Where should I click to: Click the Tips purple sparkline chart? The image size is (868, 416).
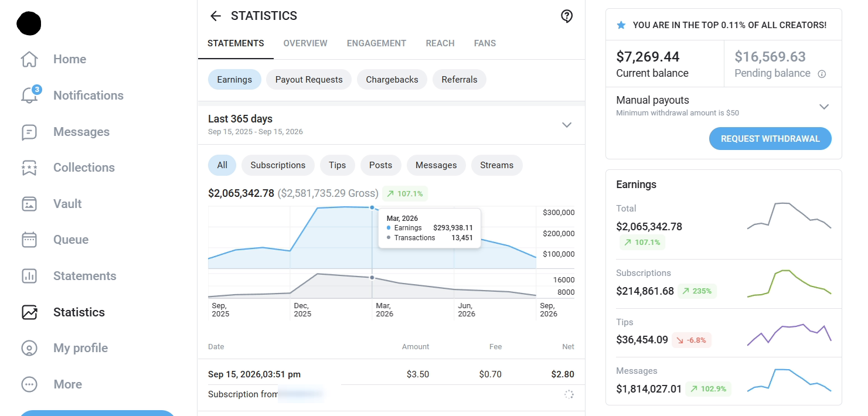coord(789,335)
